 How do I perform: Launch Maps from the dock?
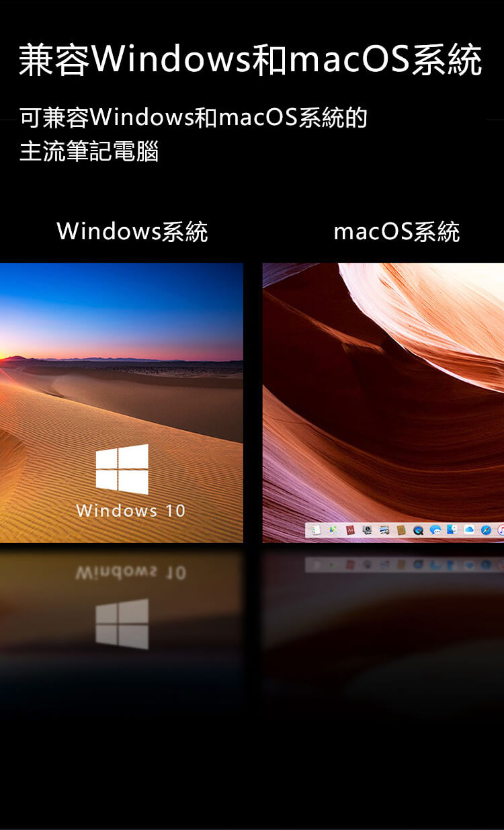coord(333,531)
